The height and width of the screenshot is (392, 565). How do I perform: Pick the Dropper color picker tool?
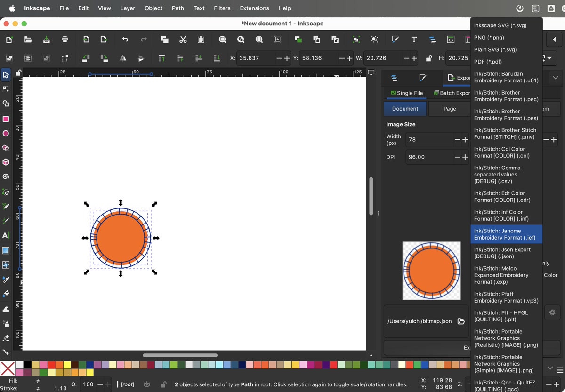6,280
